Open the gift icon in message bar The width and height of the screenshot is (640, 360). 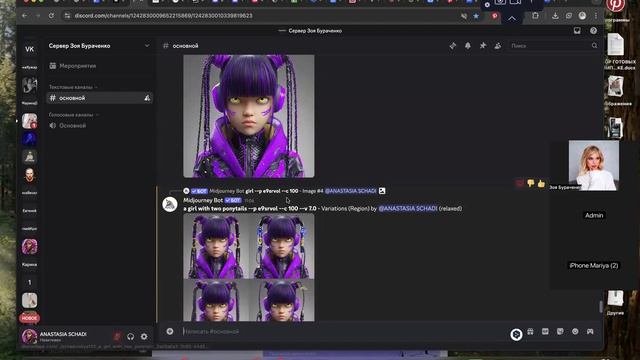(530, 331)
